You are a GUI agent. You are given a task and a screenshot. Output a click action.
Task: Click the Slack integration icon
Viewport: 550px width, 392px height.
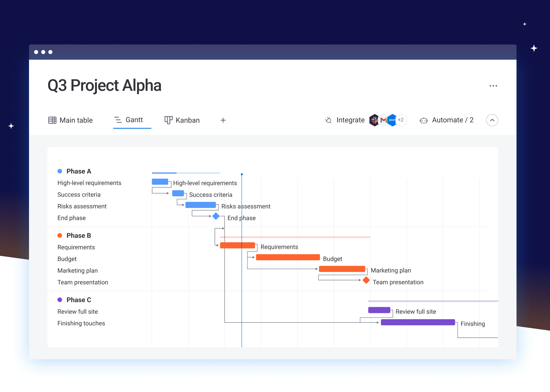pyautogui.click(x=374, y=120)
